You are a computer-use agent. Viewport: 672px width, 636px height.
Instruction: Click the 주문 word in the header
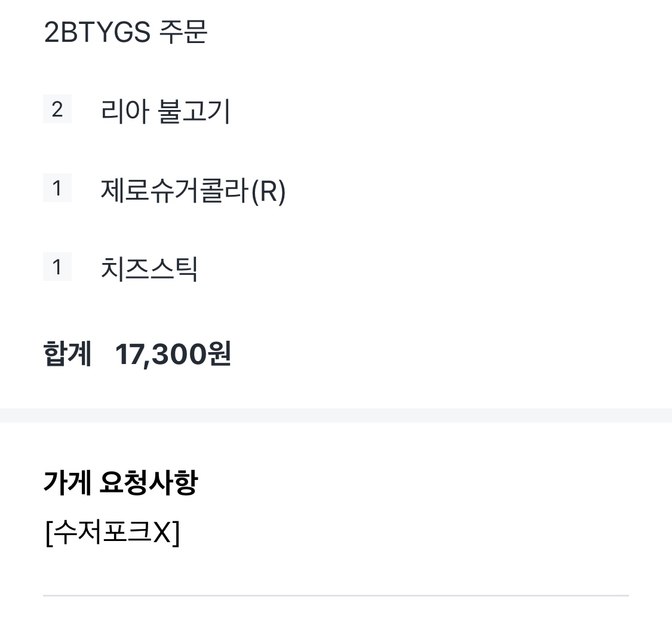[x=183, y=32]
